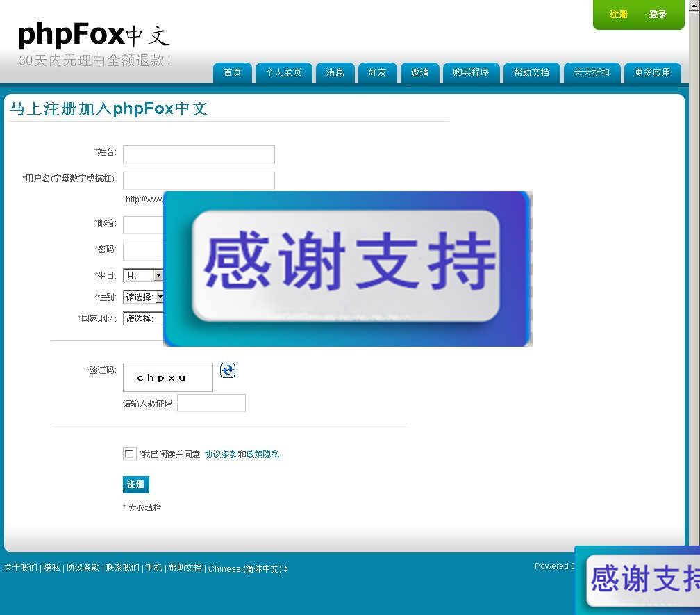
Task: Open the 性别 gender dropdown
Action: point(143,297)
